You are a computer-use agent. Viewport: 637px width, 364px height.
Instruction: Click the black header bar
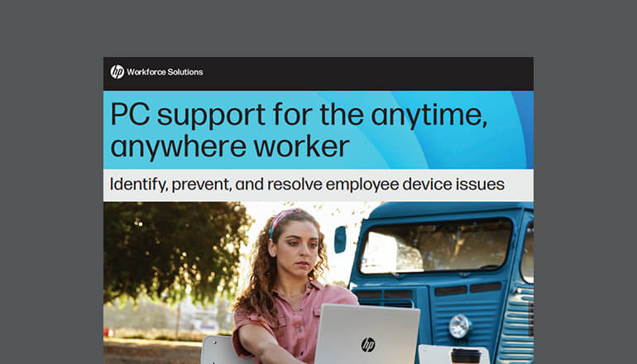point(318,74)
